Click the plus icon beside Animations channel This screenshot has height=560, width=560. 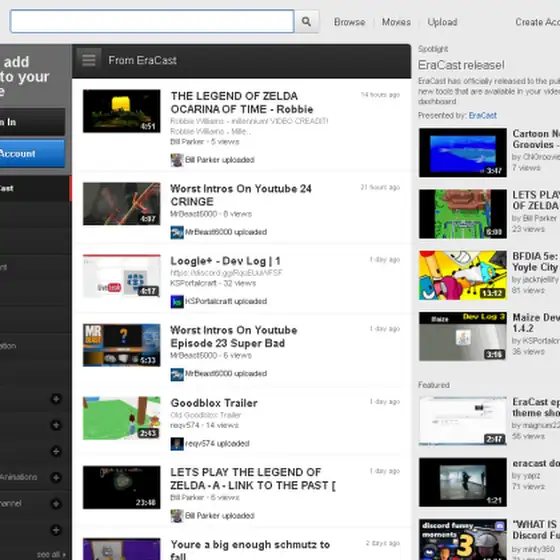[56, 477]
